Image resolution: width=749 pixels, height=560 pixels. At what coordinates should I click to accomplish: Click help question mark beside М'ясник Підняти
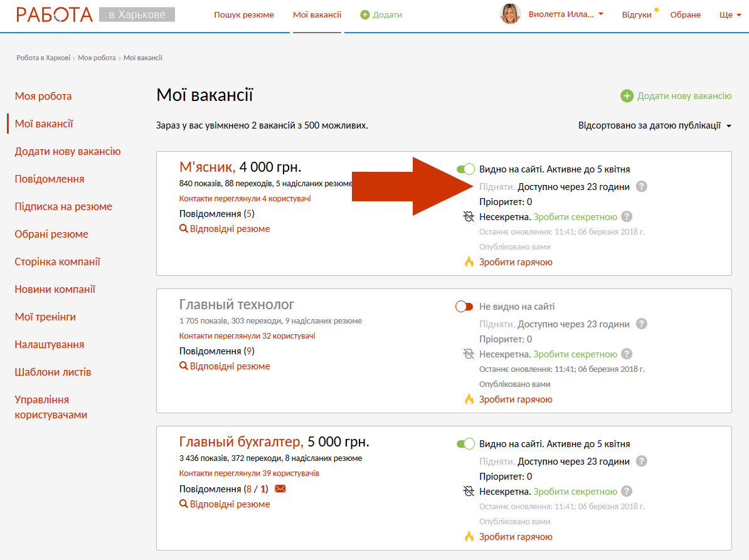(641, 186)
